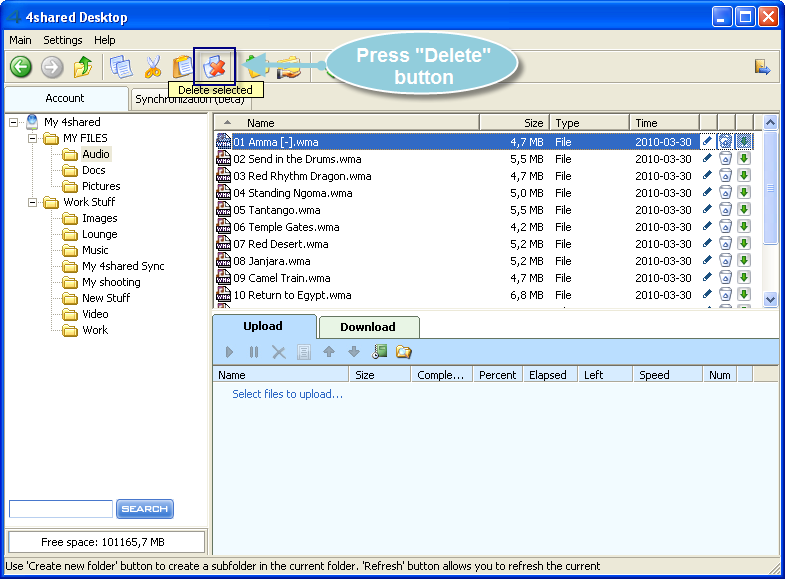Move upload item down in queue

tap(354, 352)
